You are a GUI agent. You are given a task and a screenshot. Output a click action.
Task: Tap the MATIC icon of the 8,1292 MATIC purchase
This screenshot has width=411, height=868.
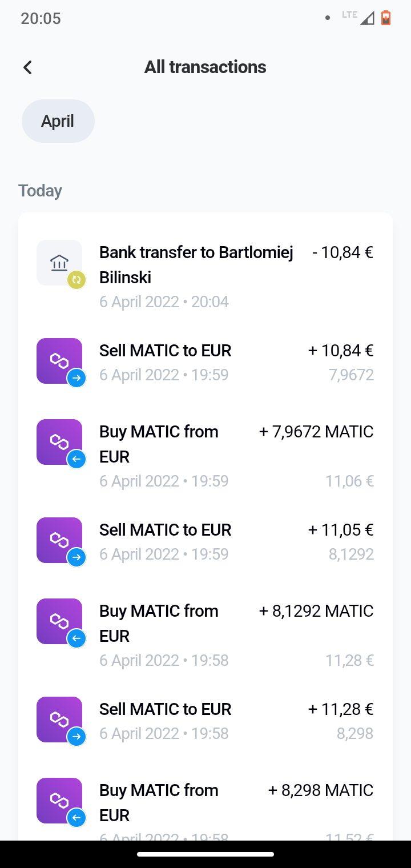pyautogui.click(x=59, y=621)
